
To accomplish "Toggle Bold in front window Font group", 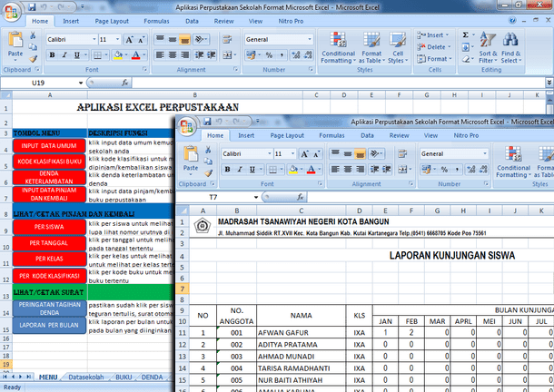I will point(228,169).
